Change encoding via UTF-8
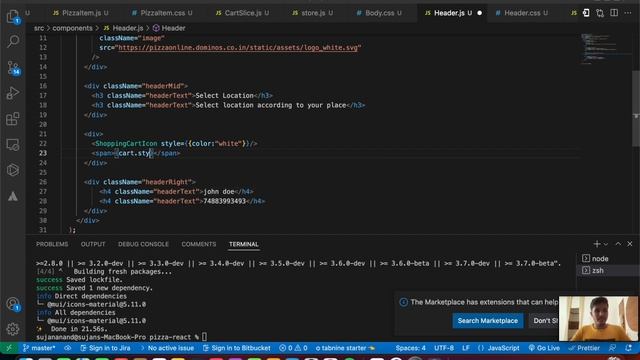Viewport: 640px width, 360px height. [444, 348]
